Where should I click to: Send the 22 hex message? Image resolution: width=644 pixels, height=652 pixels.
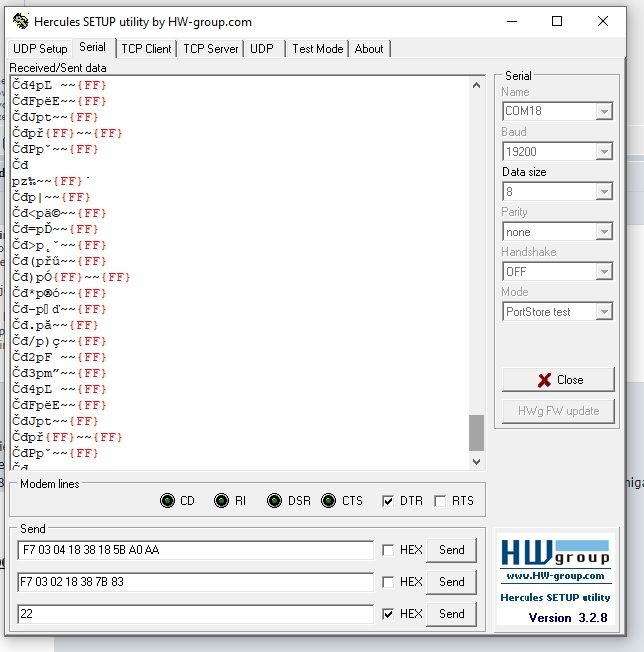pos(452,614)
